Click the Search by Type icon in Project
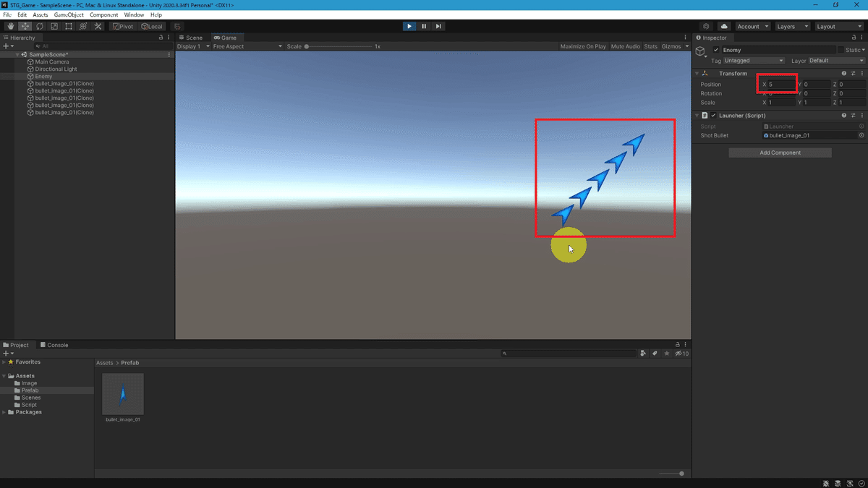Screen dimensions: 868x488 (643, 354)
